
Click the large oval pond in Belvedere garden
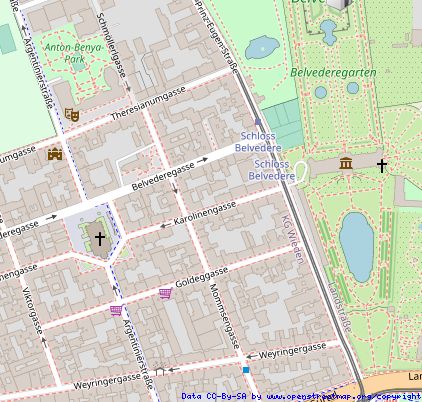coord(357,247)
